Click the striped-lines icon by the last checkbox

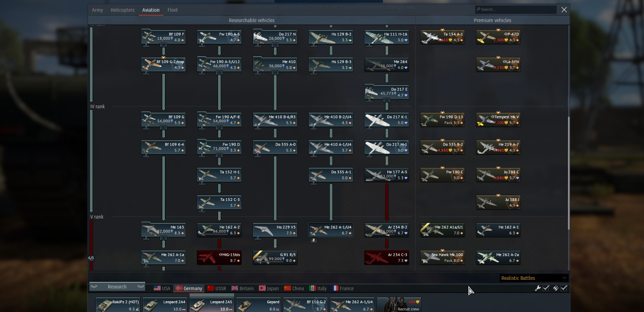pos(555,288)
